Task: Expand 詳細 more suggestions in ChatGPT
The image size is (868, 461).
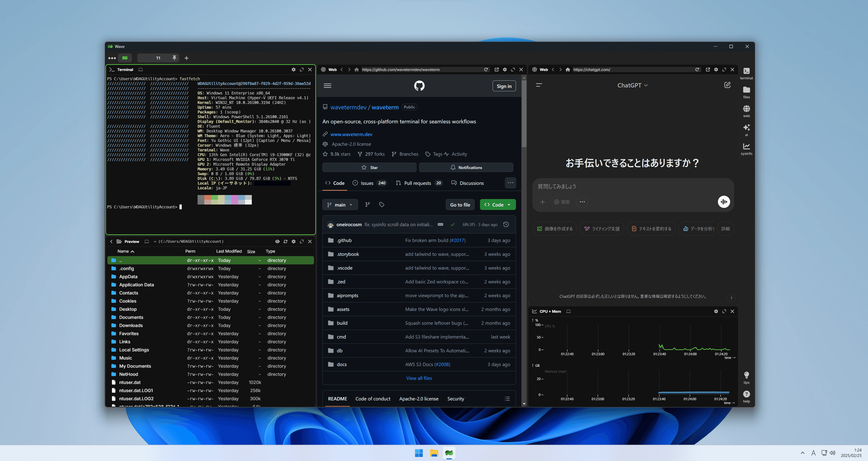Action: [725, 228]
